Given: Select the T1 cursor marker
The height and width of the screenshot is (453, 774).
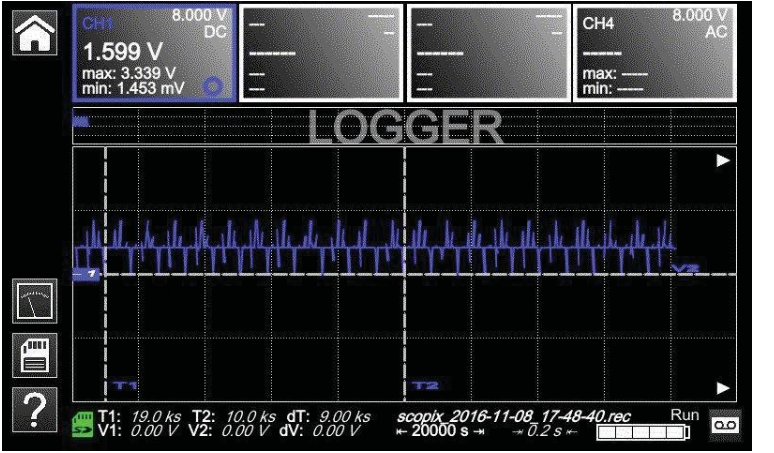Looking at the screenshot, I should (x=125, y=385).
